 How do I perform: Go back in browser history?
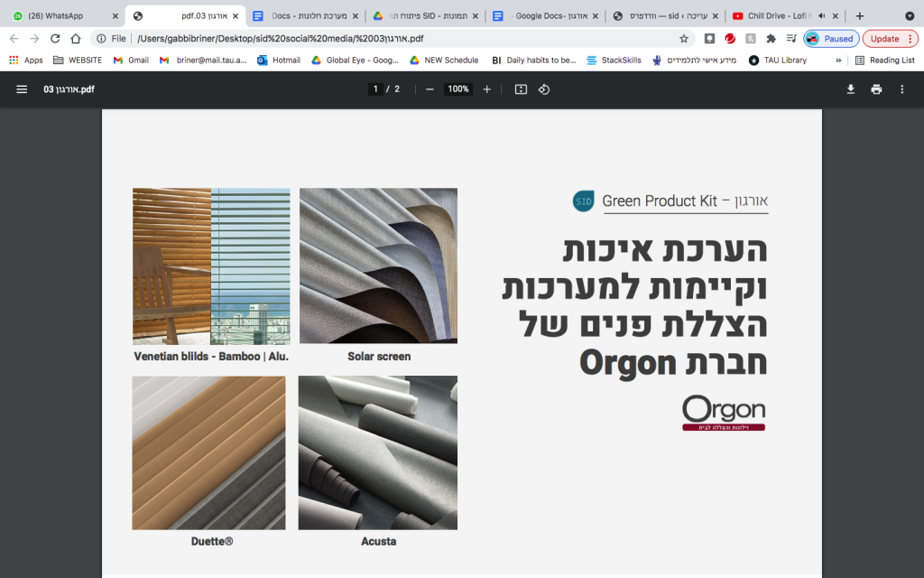pos(14,38)
